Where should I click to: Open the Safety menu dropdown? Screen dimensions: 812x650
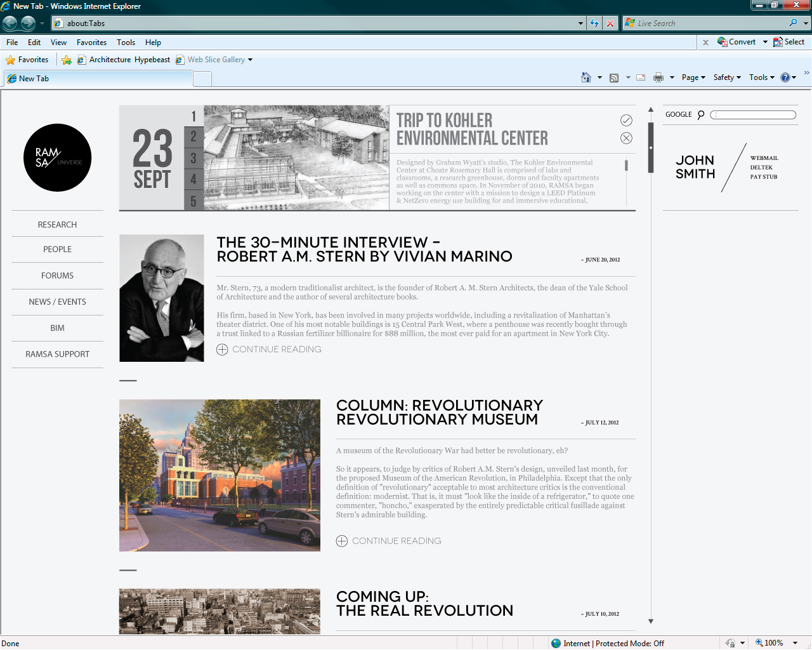coord(727,77)
